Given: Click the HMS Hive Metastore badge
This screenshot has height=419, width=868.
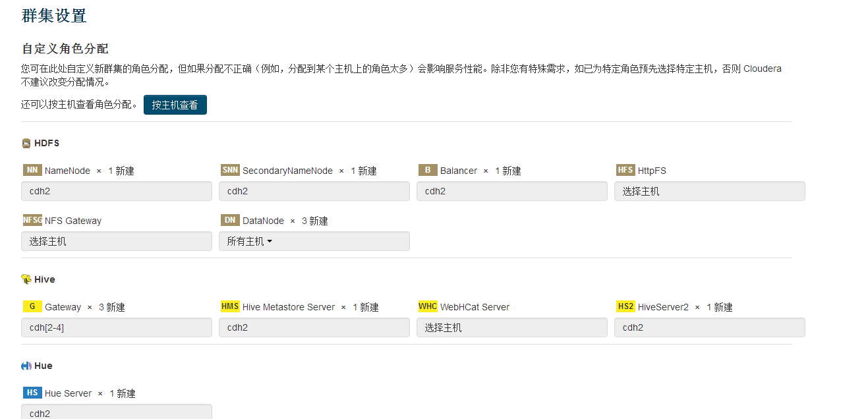Looking at the screenshot, I should (x=230, y=306).
